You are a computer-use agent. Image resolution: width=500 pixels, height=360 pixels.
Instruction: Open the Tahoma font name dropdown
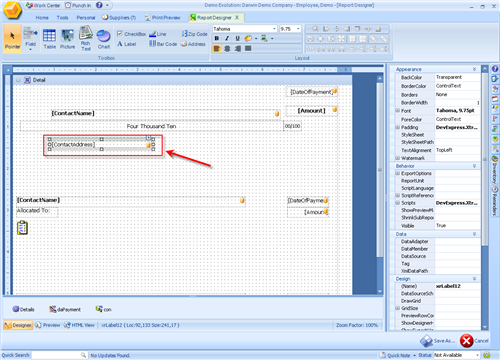pyautogui.click(x=274, y=29)
